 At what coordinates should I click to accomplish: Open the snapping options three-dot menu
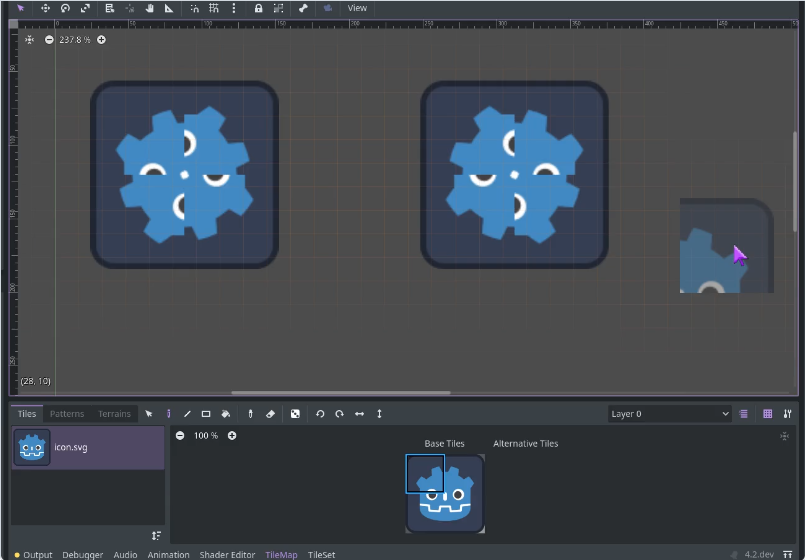234,8
